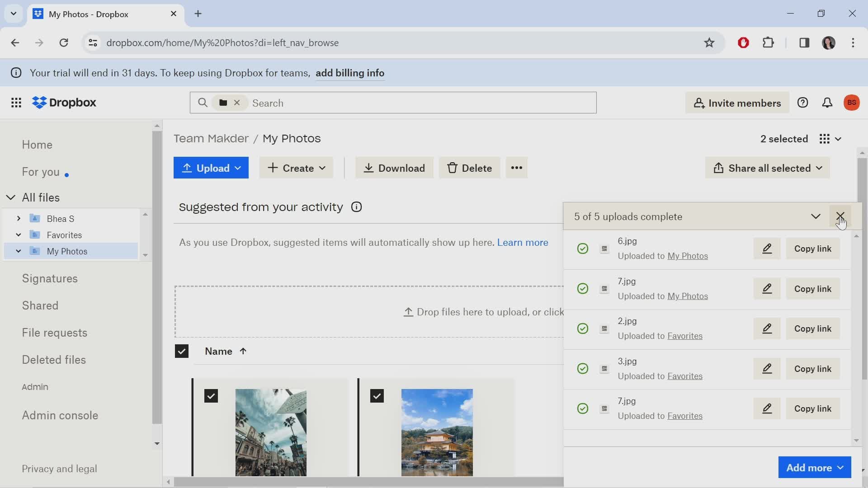Click pencil icon for 7.jpg in Favorites
The width and height of the screenshot is (868, 488).
767,408
